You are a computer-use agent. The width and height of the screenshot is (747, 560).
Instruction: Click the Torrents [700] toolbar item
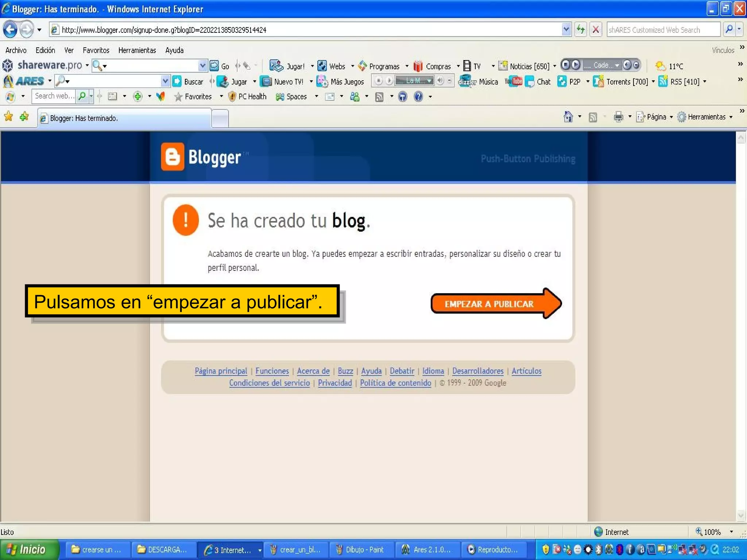(x=620, y=82)
